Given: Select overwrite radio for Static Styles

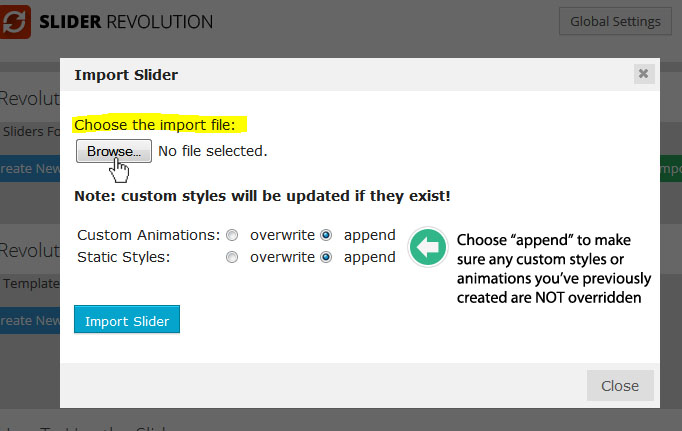Looking at the screenshot, I should click(x=232, y=257).
